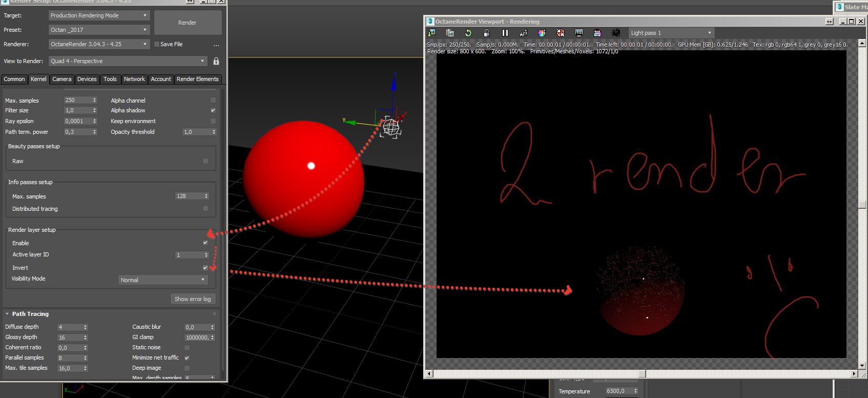The width and height of the screenshot is (868, 398).
Task: Uncheck the Alpha shadow checkbox
Action: (x=213, y=110)
